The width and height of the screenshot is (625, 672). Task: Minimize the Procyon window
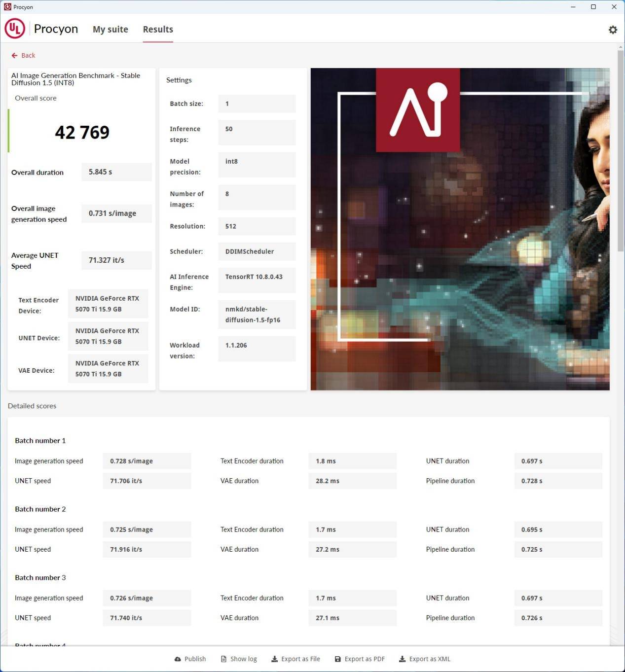tap(573, 7)
